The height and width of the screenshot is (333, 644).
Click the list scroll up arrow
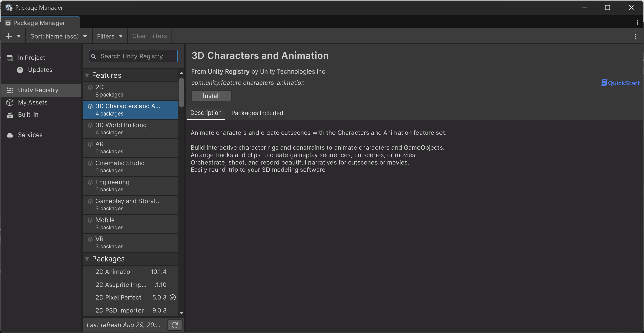click(x=181, y=73)
